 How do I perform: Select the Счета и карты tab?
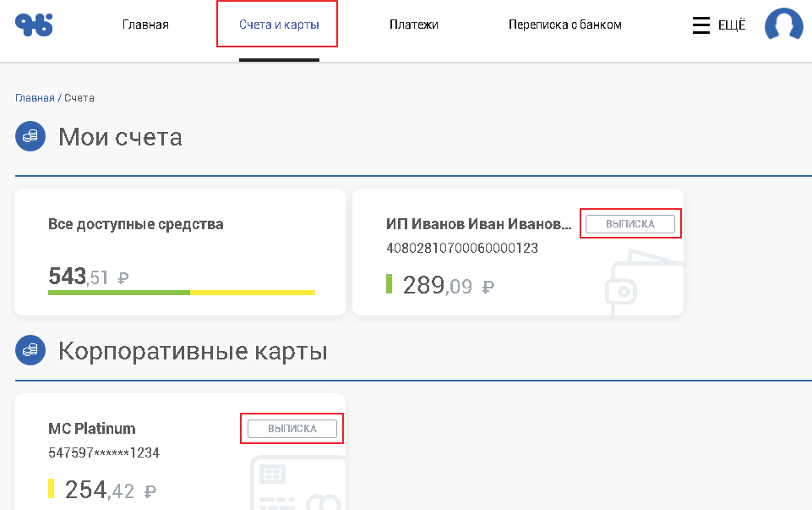tap(279, 25)
